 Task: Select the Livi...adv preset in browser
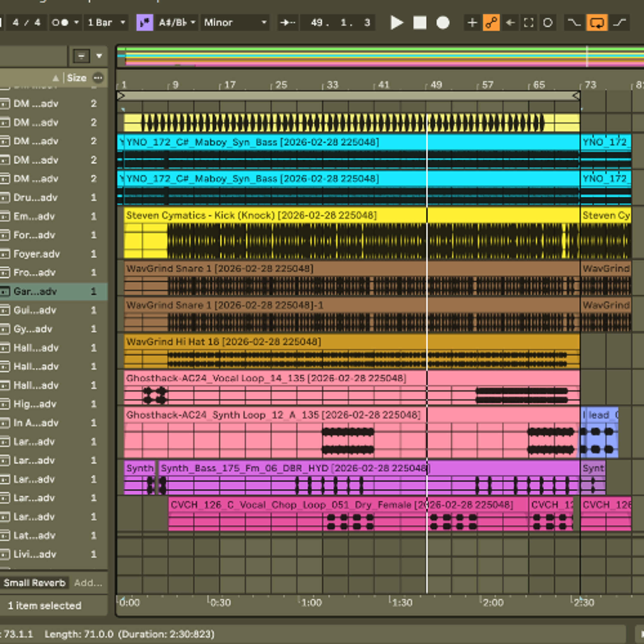[x=53, y=554]
